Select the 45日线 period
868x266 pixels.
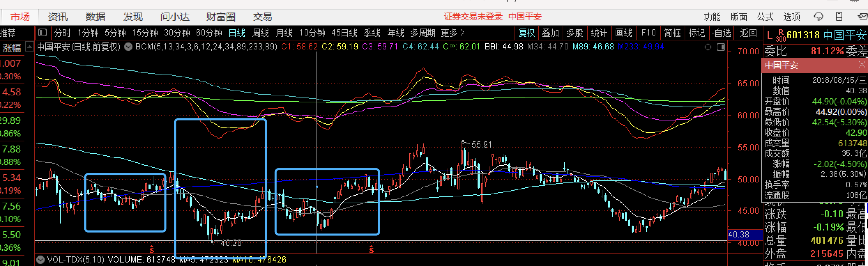344,33
